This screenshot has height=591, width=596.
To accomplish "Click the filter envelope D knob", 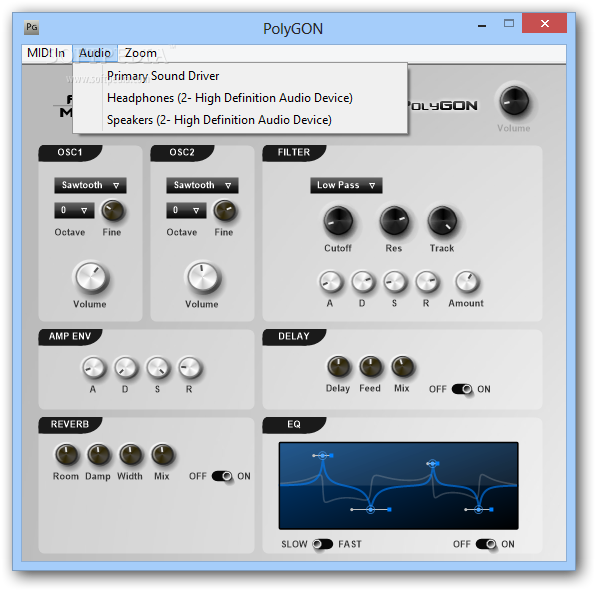I will 363,282.
